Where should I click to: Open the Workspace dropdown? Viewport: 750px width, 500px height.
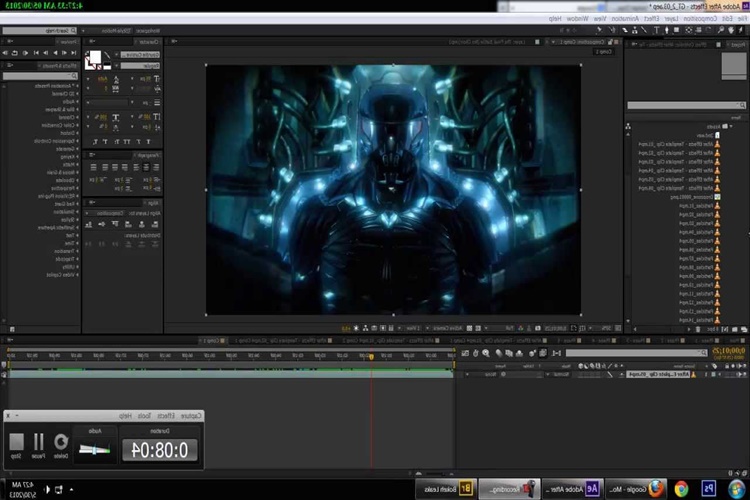[110, 31]
